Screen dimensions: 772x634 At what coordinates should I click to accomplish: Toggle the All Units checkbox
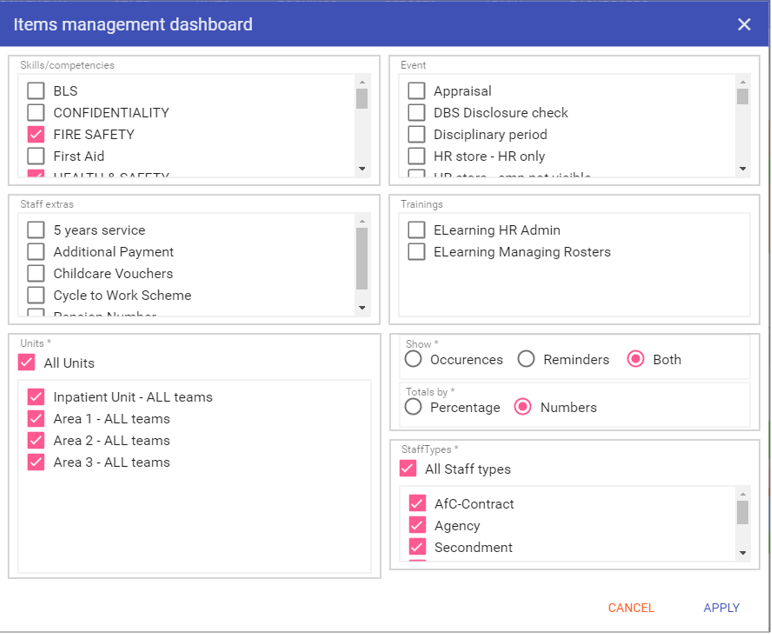(27, 363)
